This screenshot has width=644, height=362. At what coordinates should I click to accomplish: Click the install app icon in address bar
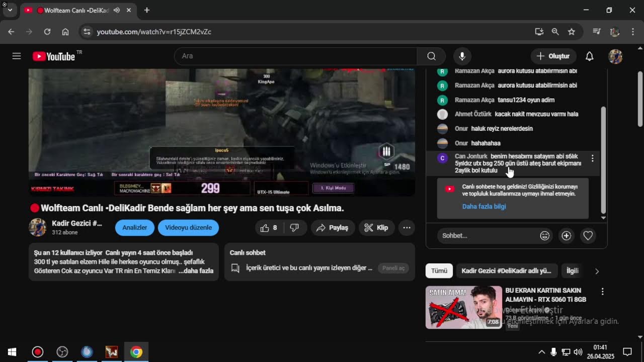click(539, 32)
